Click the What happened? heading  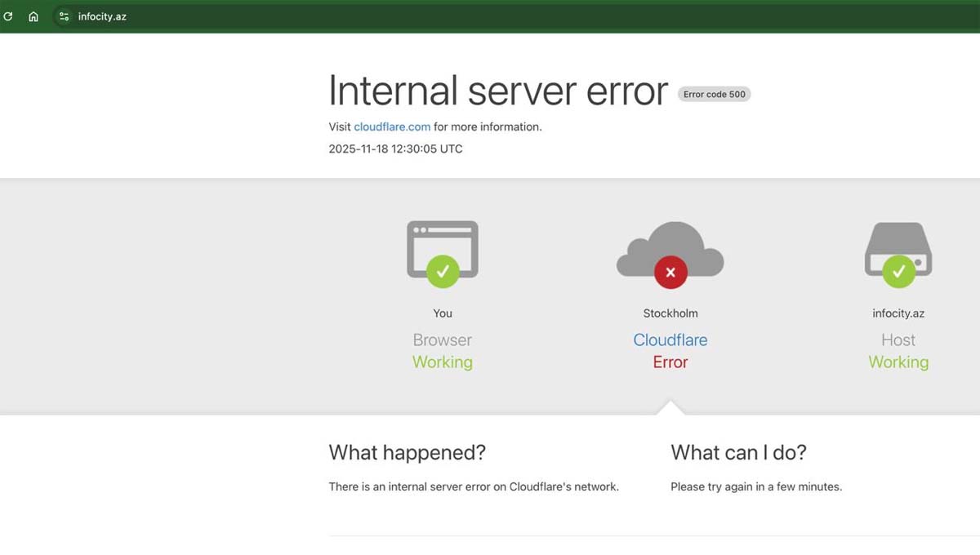pos(407,453)
